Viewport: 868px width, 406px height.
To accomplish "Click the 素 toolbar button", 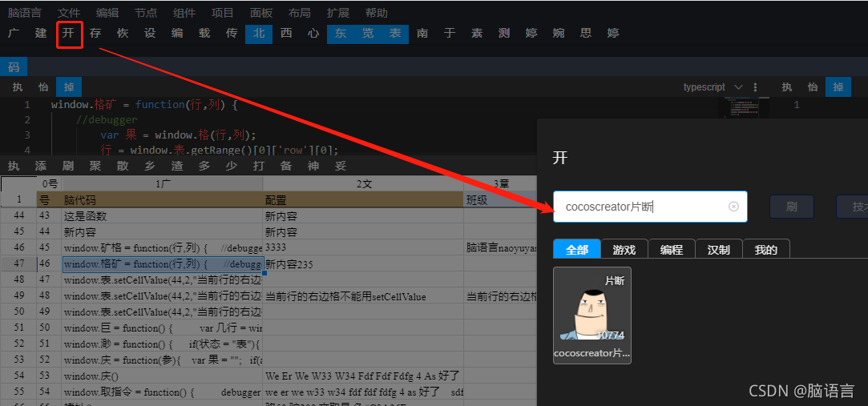I will click(477, 33).
